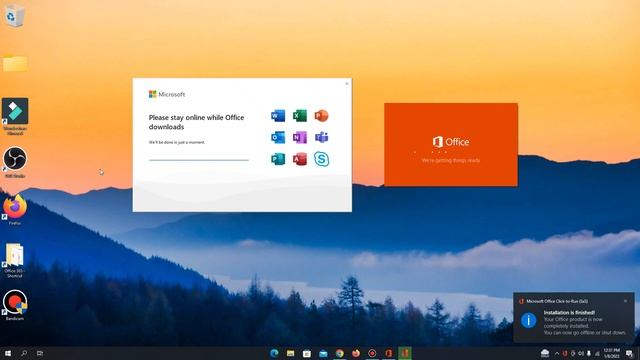Click the 'We'll be done in just a moment' text
The image size is (640, 360).
point(177,142)
